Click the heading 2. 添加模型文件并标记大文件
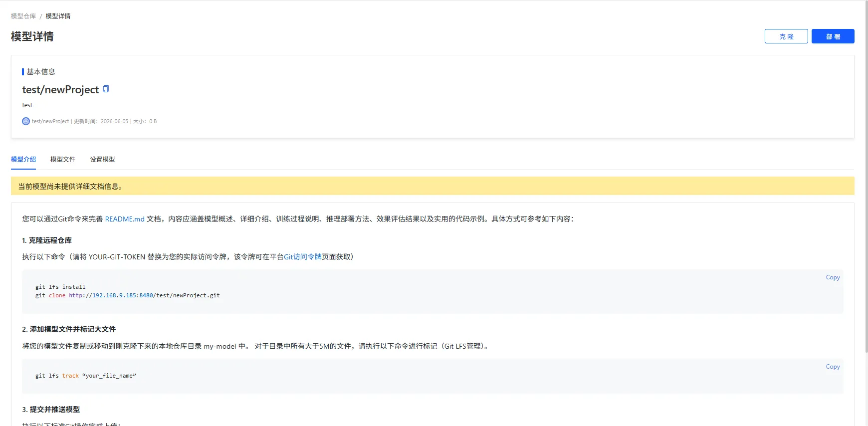Image resolution: width=868 pixels, height=426 pixels. [x=69, y=329]
